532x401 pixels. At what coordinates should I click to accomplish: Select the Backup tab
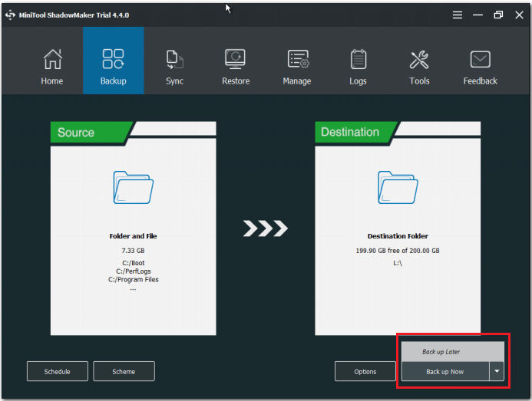pyautogui.click(x=114, y=61)
